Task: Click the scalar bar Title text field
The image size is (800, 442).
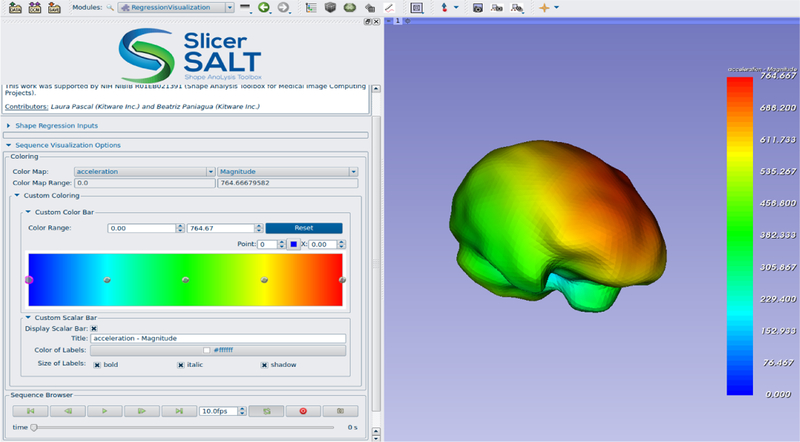Action: (x=218, y=339)
